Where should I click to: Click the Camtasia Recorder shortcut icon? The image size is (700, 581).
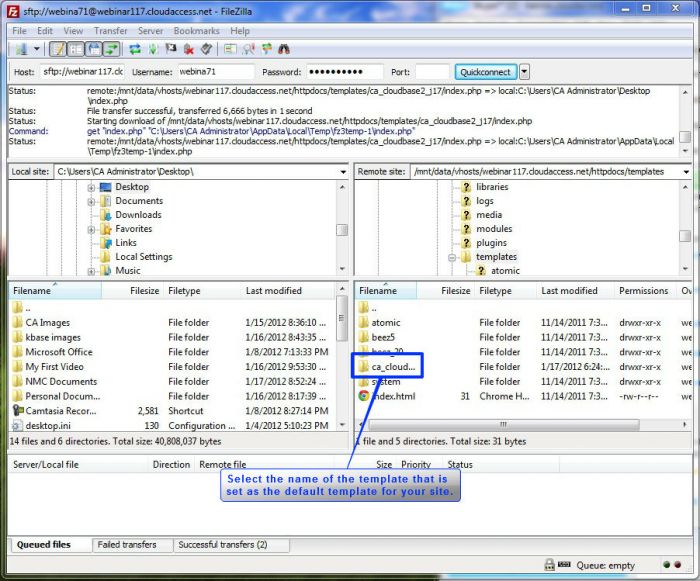[x=18, y=410]
